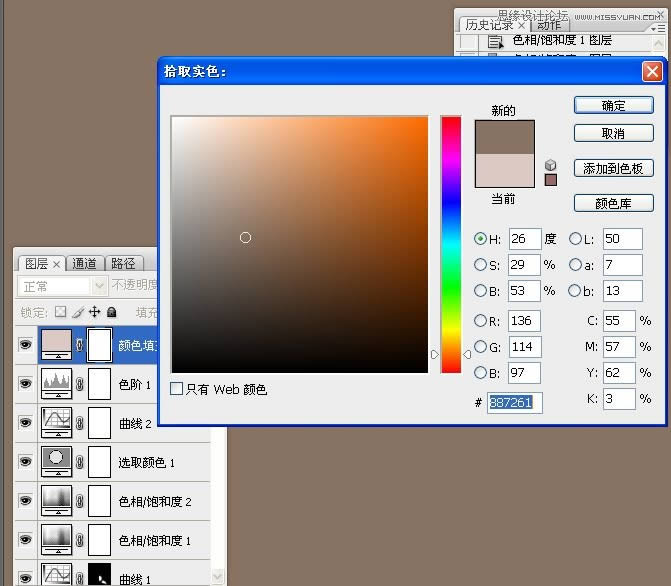This screenshot has height=586, width=671.
Task: Click link icon on Levels 1 (色阶 1) layer
Action: pyautogui.click(x=80, y=384)
